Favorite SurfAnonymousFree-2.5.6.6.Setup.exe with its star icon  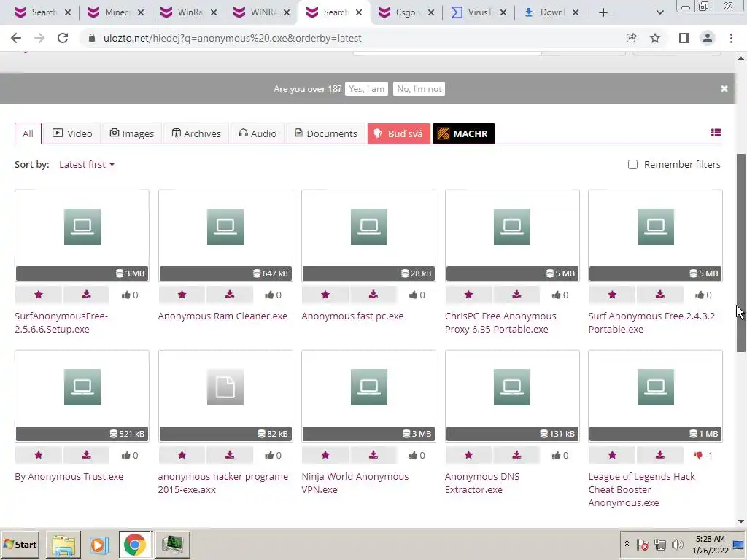39,295
